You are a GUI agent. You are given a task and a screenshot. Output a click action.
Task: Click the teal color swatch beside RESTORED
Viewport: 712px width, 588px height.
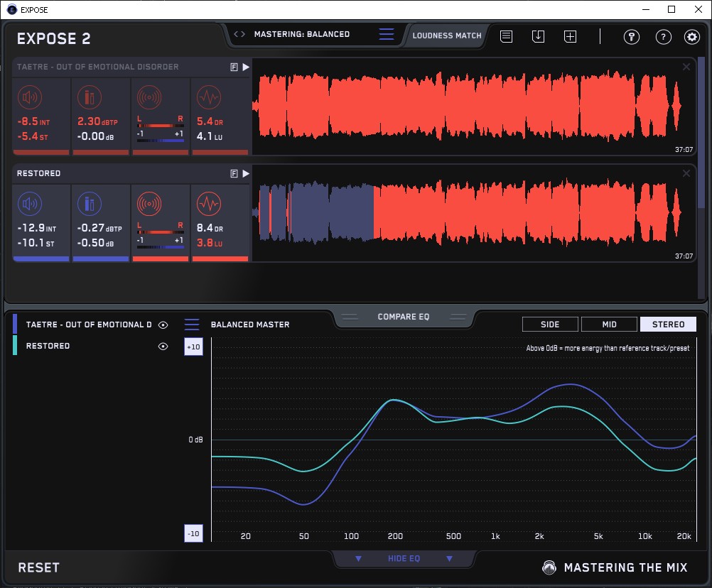[x=15, y=345]
